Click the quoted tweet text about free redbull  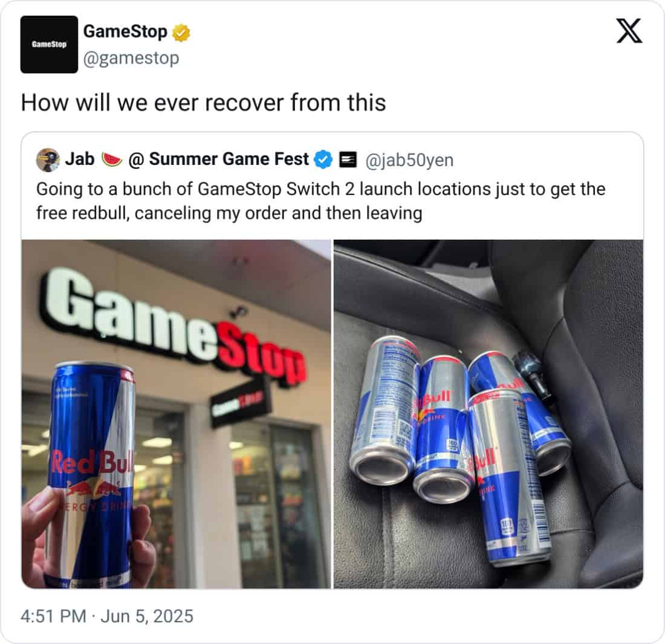coord(320,201)
